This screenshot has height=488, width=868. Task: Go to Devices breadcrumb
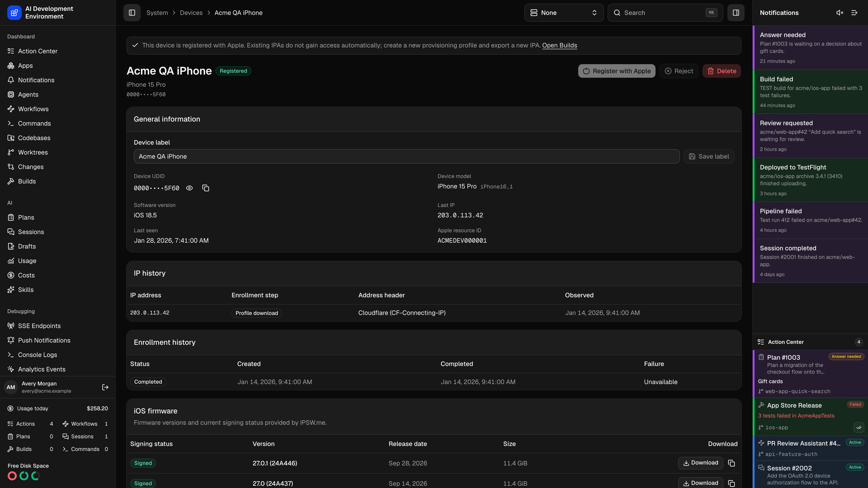191,12
